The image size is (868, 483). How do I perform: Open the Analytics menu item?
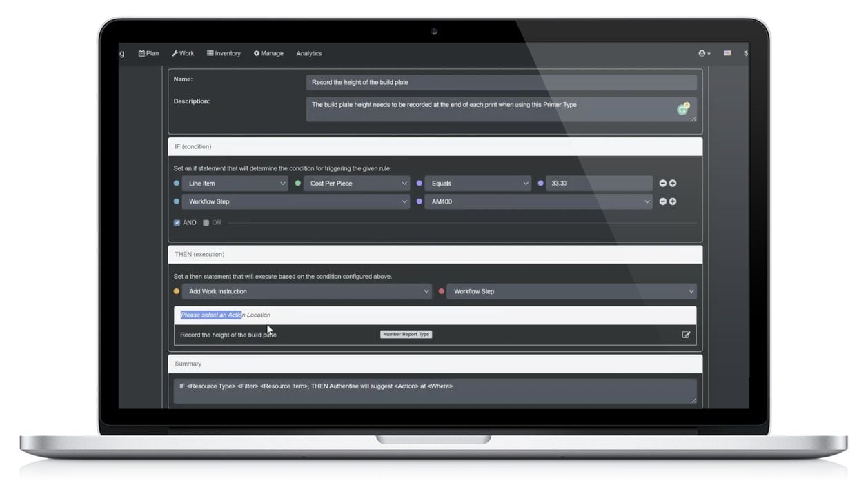click(x=309, y=53)
